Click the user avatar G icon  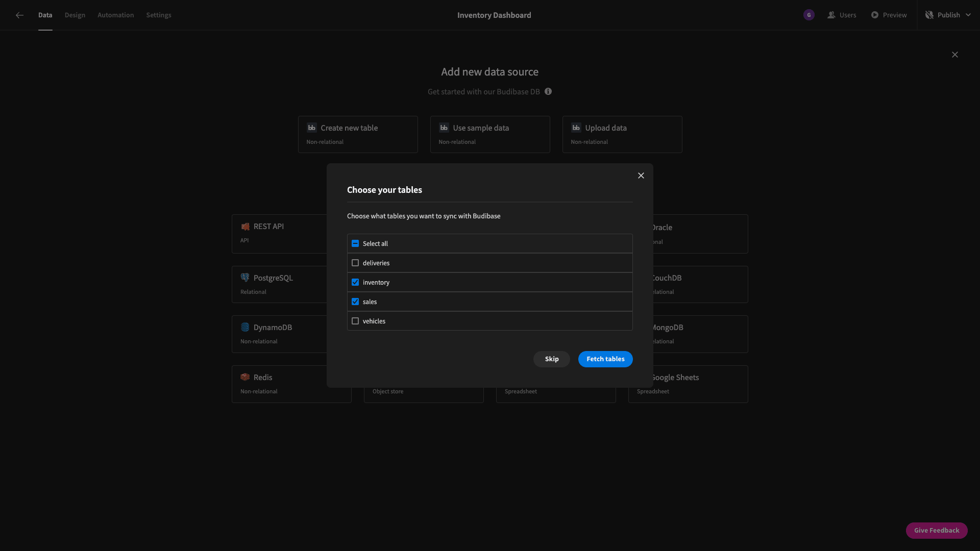coord(808,15)
